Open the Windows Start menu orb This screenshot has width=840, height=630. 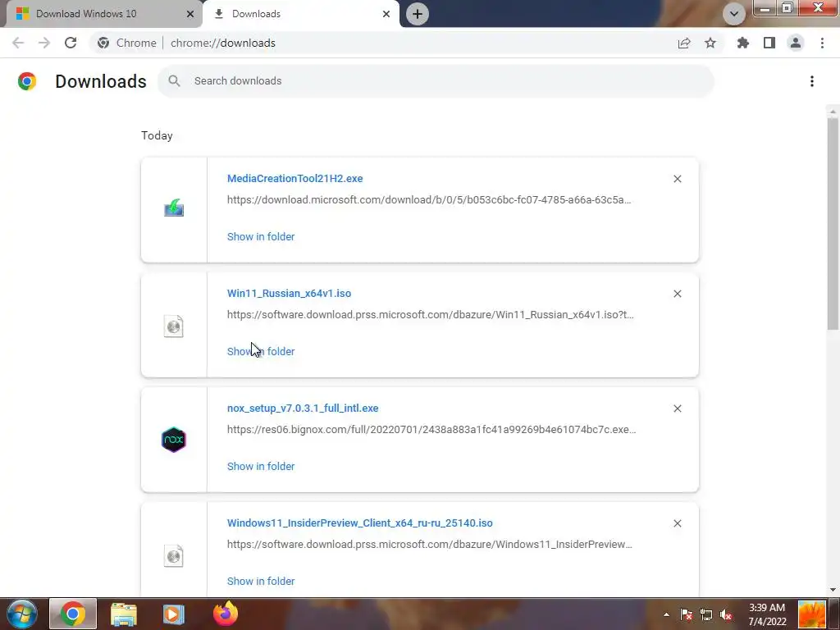(22, 614)
